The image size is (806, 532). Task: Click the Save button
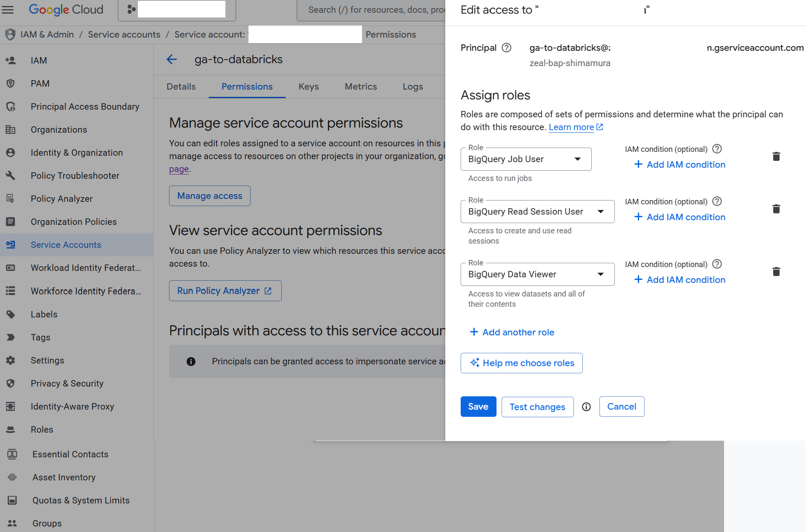point(478,407)
